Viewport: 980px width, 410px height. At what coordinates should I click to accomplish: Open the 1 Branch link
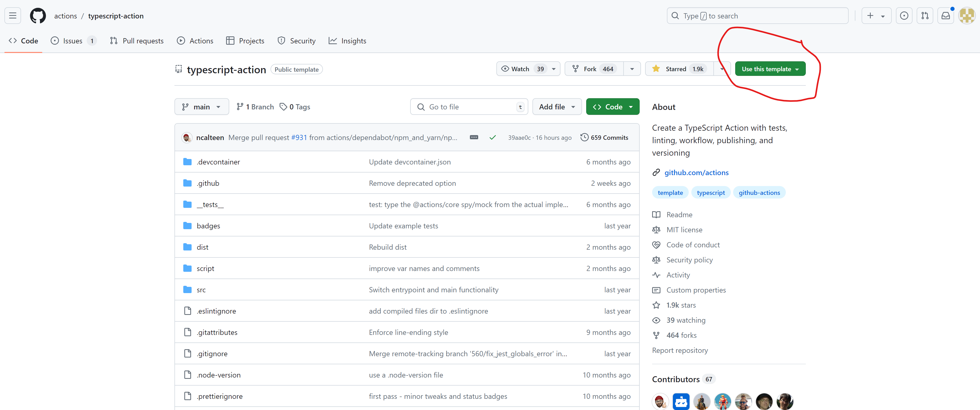(255, 107)
